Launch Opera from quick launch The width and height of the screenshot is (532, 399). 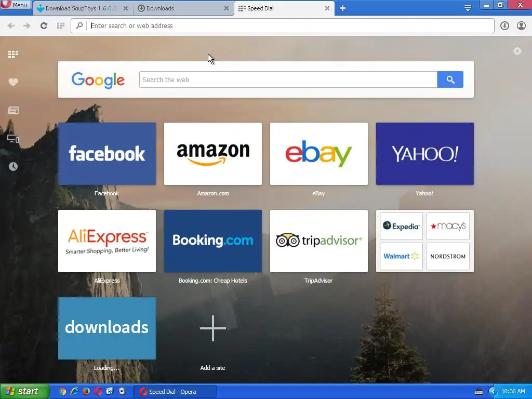pos(98,391)
